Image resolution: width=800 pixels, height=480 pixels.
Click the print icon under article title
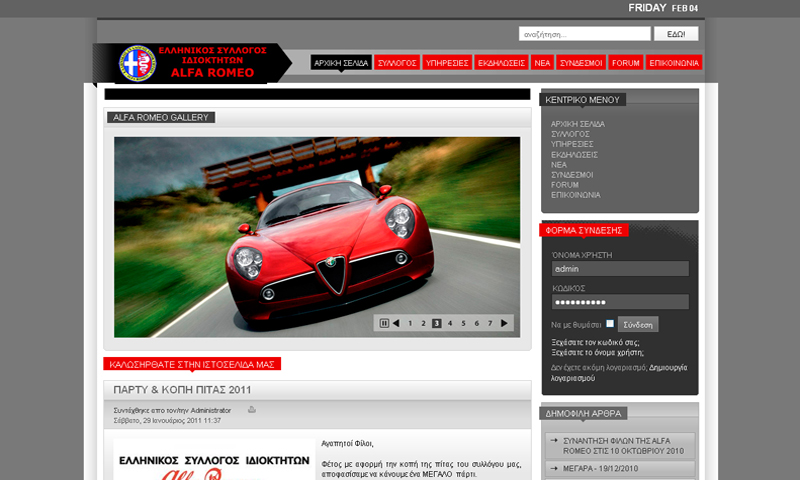click(x=252, y=409)
